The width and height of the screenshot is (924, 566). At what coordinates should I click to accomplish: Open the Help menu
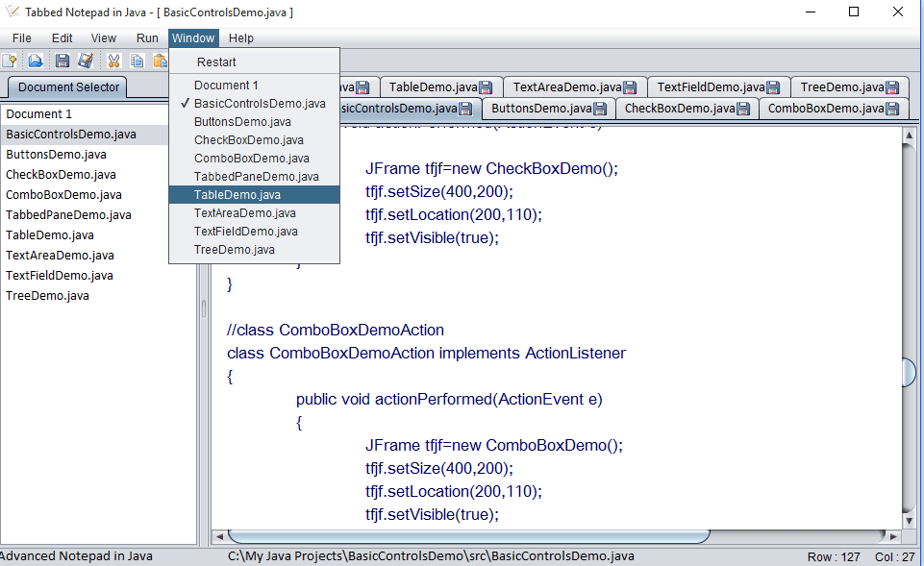point(241,38)
